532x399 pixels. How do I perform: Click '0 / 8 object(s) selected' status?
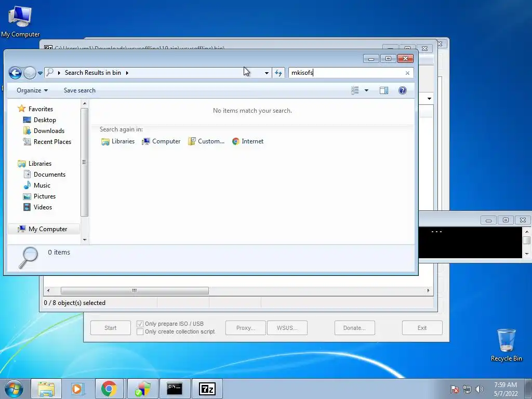pos(75,303)
